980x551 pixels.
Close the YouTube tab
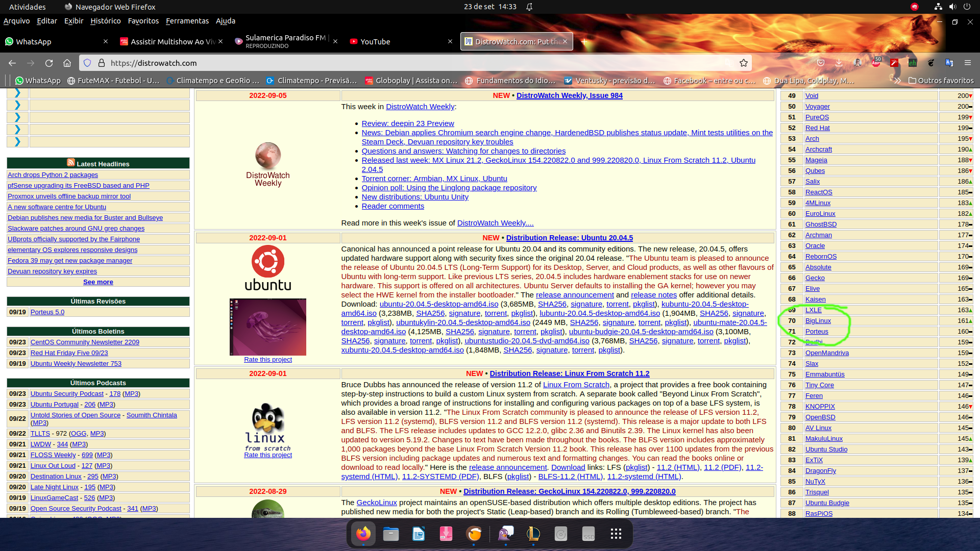point(450,41)
